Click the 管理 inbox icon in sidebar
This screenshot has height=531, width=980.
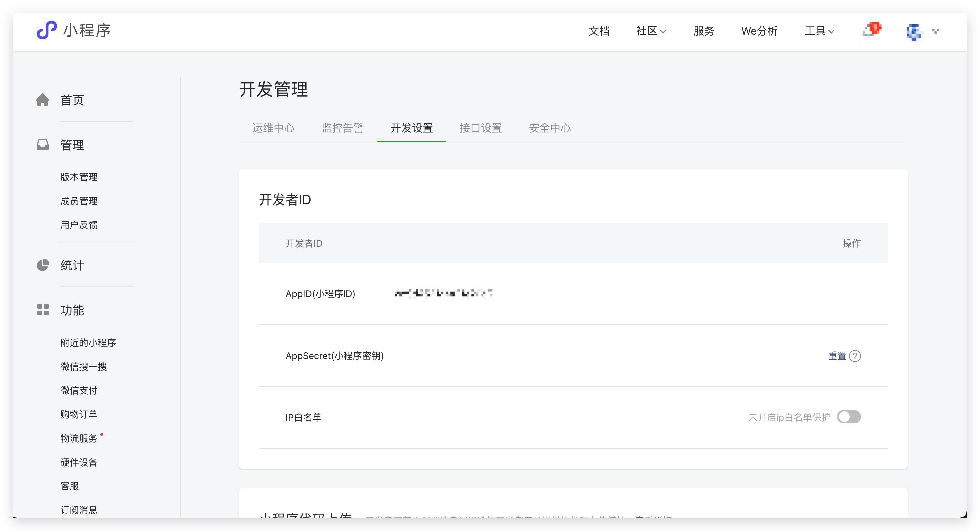click(43, 144)
